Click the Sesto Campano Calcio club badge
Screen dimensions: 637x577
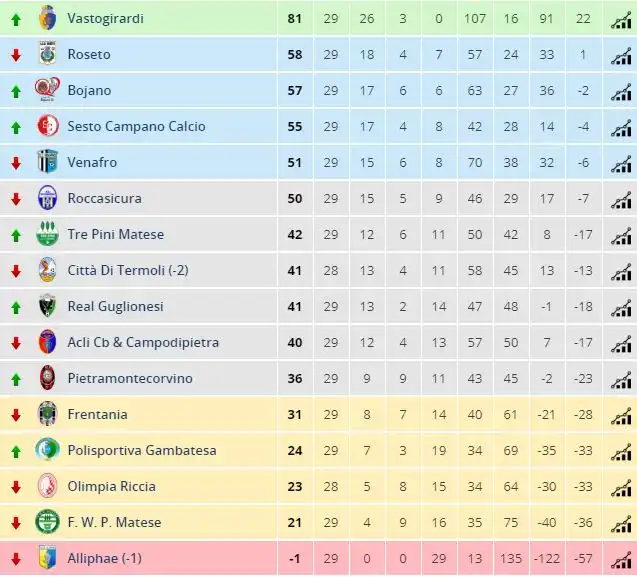click(48, 126)
